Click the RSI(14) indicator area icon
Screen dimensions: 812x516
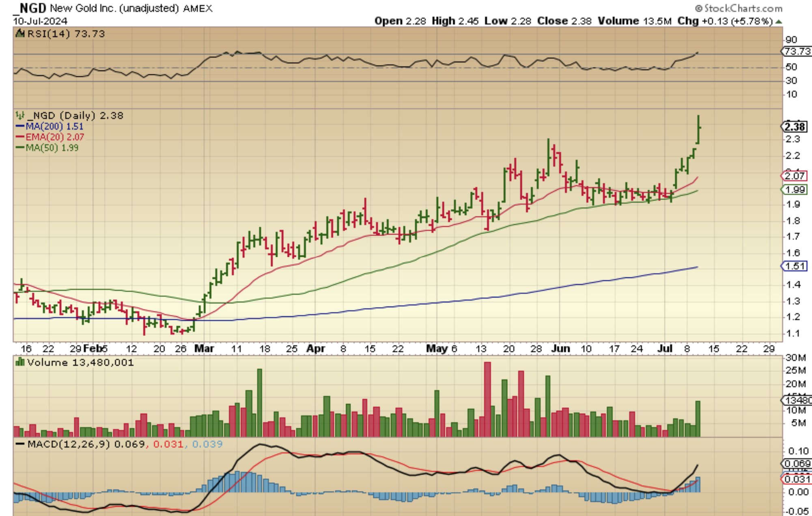tap(20, 33)
